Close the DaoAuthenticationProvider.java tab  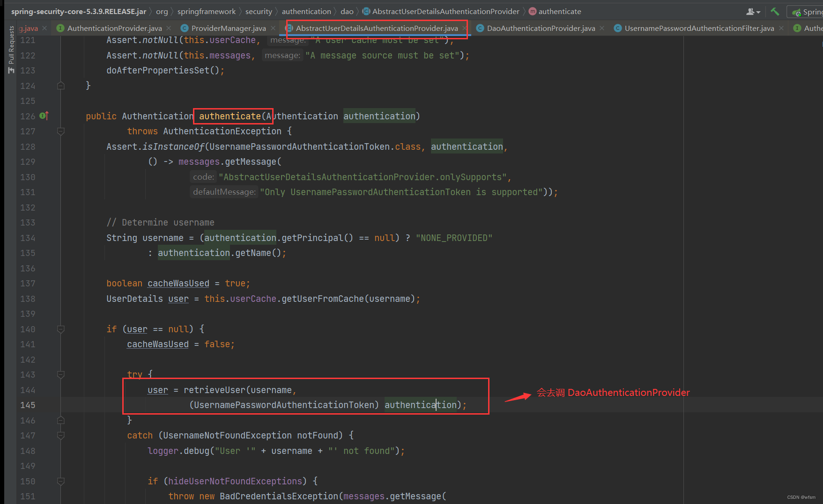(602, 28)
